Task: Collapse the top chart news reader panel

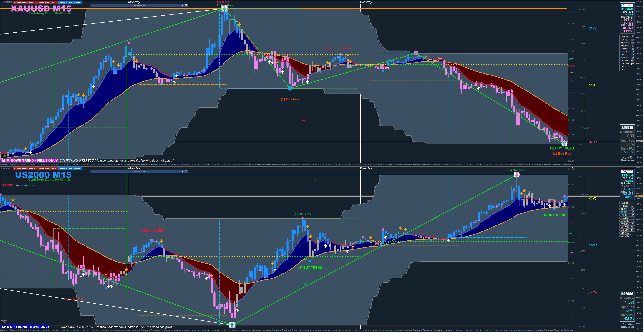Action: pyautogui.click(x=182, y=5)
